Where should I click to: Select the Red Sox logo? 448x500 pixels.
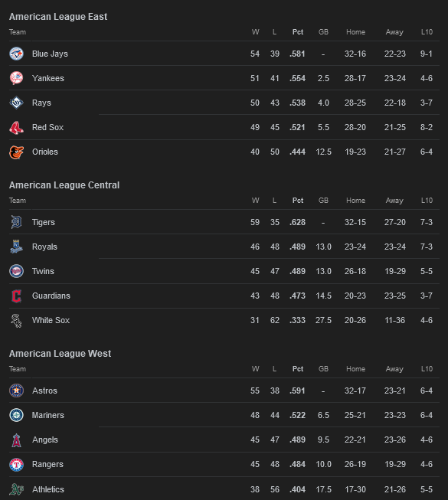pyautogui.click(x=16, y=127)
